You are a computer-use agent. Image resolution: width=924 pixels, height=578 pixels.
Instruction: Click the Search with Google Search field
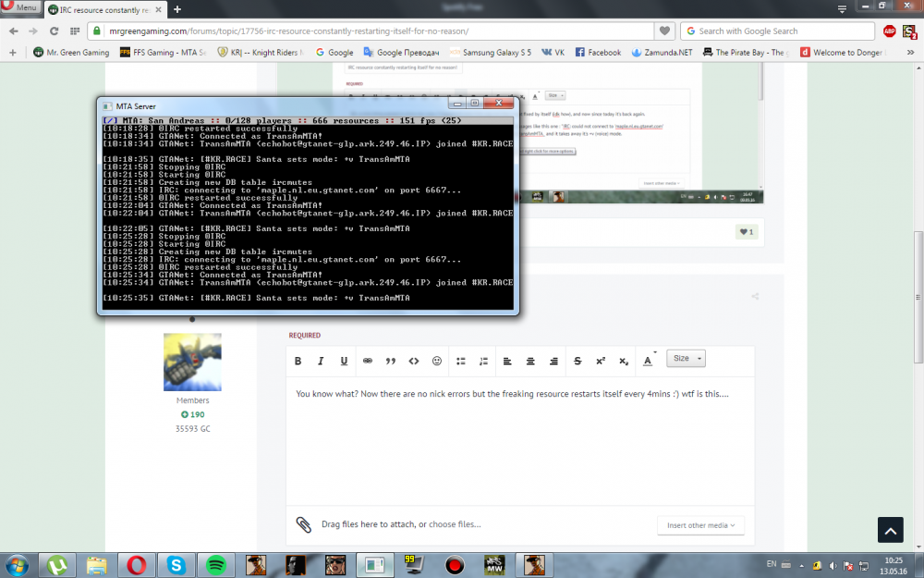[x=776, y=31]
